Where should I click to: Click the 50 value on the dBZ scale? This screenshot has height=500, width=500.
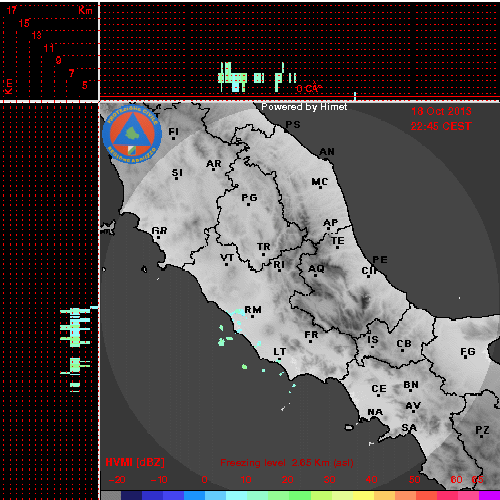pyautogui.click(x=414, y=480)
